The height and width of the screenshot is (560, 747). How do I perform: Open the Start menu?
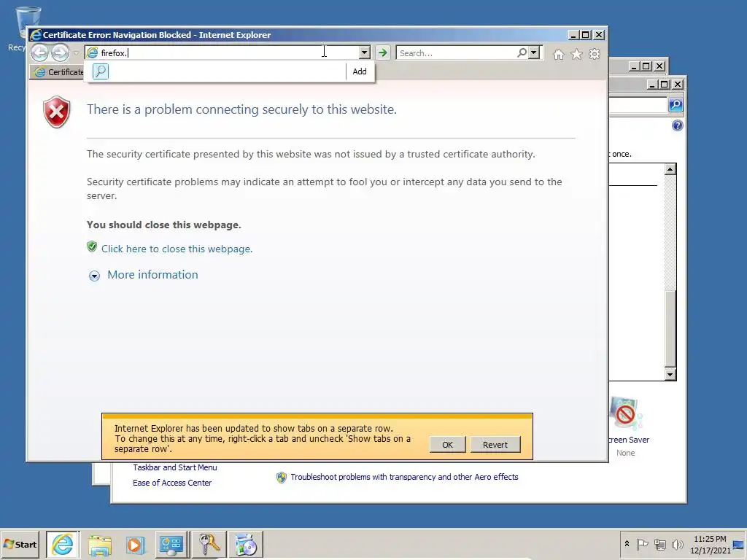point(20,544)
